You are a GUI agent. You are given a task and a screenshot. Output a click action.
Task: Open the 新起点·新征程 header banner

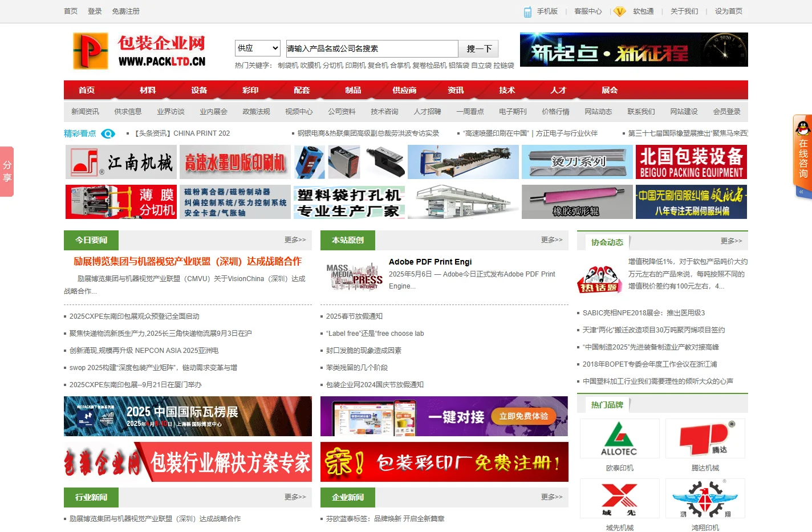point(634,50)
